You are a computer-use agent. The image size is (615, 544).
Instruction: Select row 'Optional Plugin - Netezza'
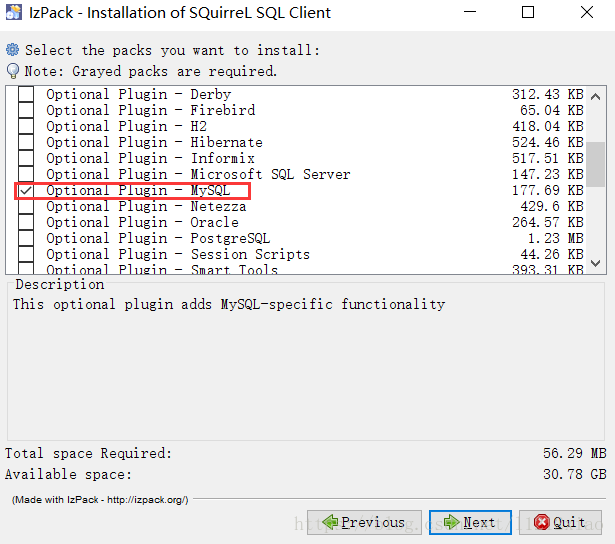[x=296, y=207]
